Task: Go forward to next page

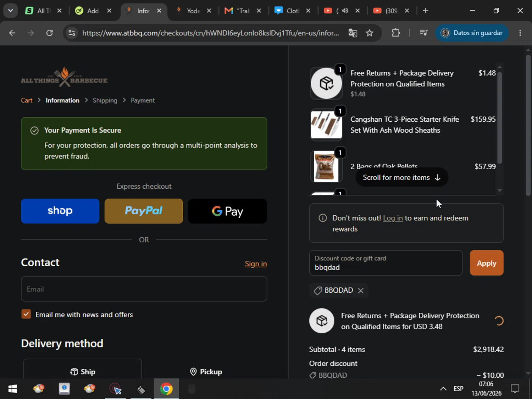Action: click(31, 33)
